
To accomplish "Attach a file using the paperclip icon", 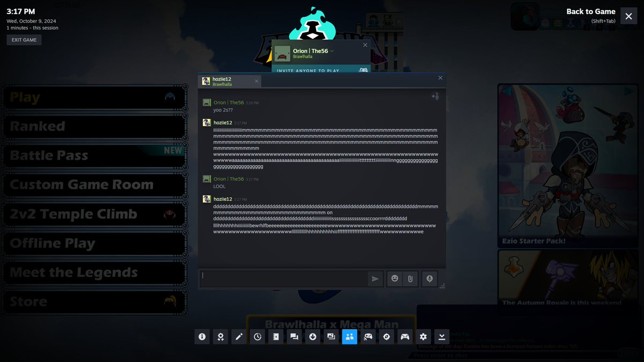I will coord(409,279).
